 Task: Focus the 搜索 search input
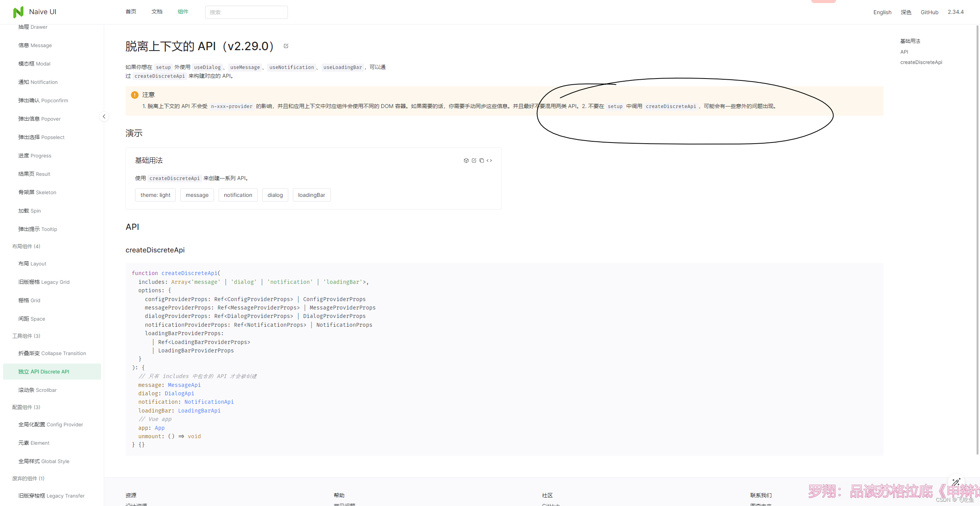(246, 12)
